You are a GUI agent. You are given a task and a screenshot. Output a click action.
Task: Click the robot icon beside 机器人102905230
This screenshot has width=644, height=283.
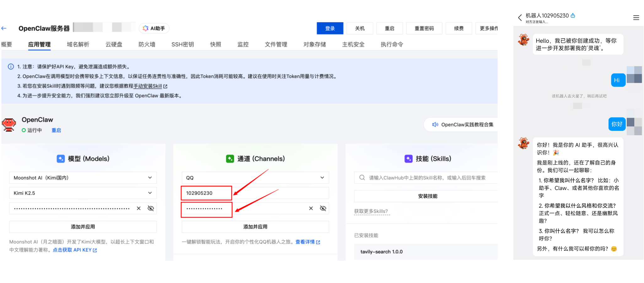[573, 15]
